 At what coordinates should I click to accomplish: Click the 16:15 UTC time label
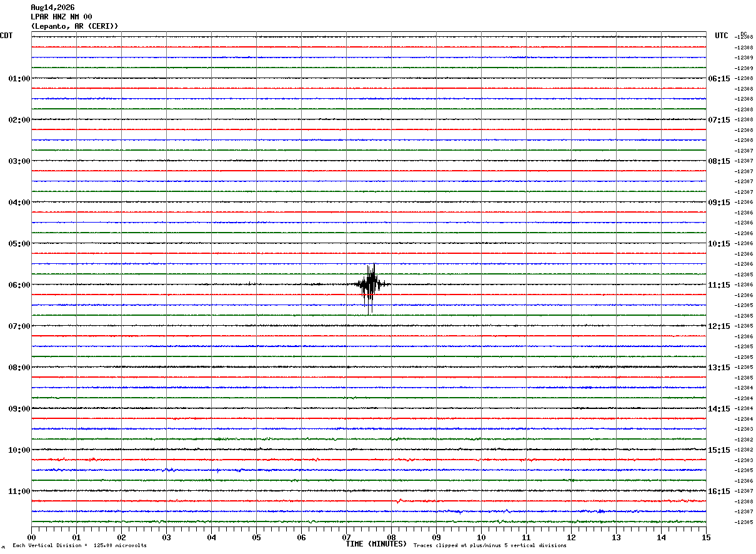tap(719, 491)
